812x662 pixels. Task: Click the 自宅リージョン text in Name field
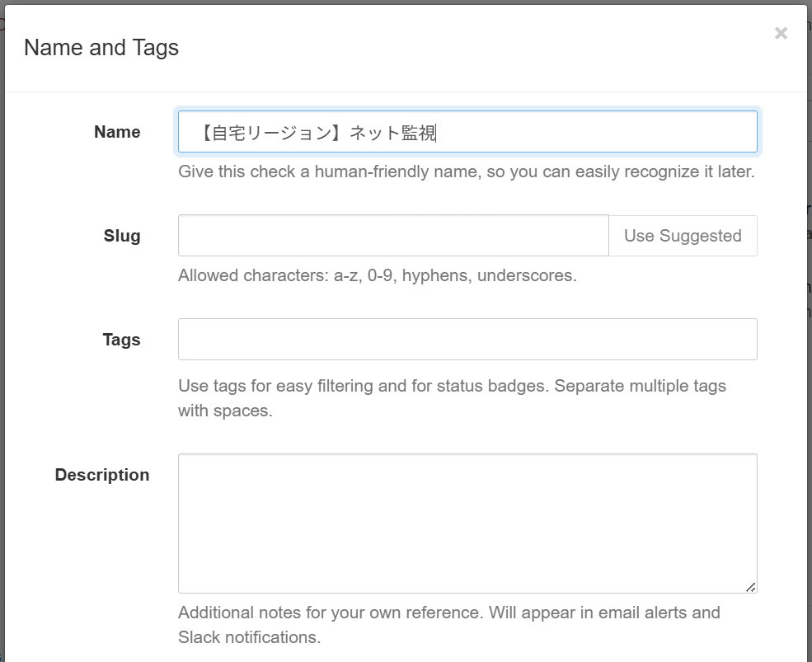click(x=272, y=133)
